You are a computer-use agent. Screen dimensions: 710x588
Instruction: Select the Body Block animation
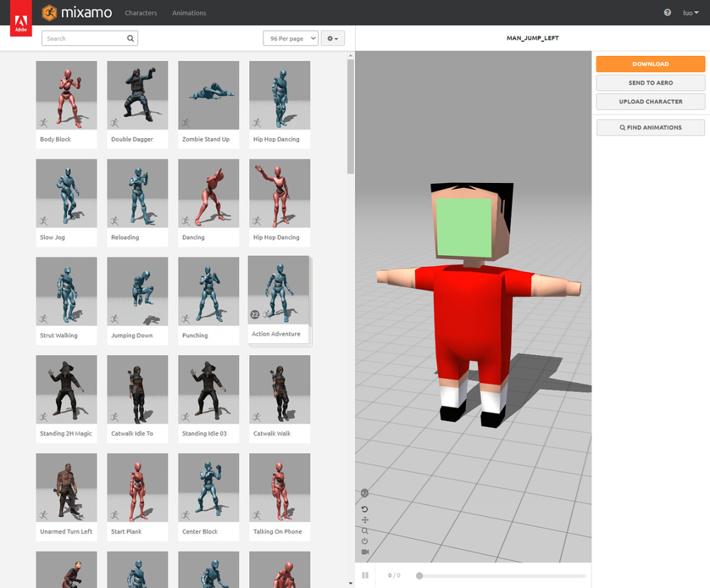(66, 105)
